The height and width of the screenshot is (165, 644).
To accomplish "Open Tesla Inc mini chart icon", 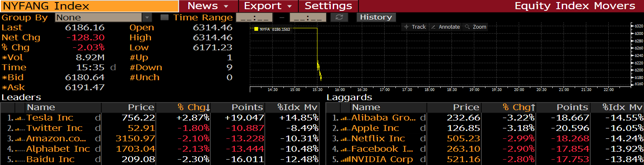I will [20, 118].
